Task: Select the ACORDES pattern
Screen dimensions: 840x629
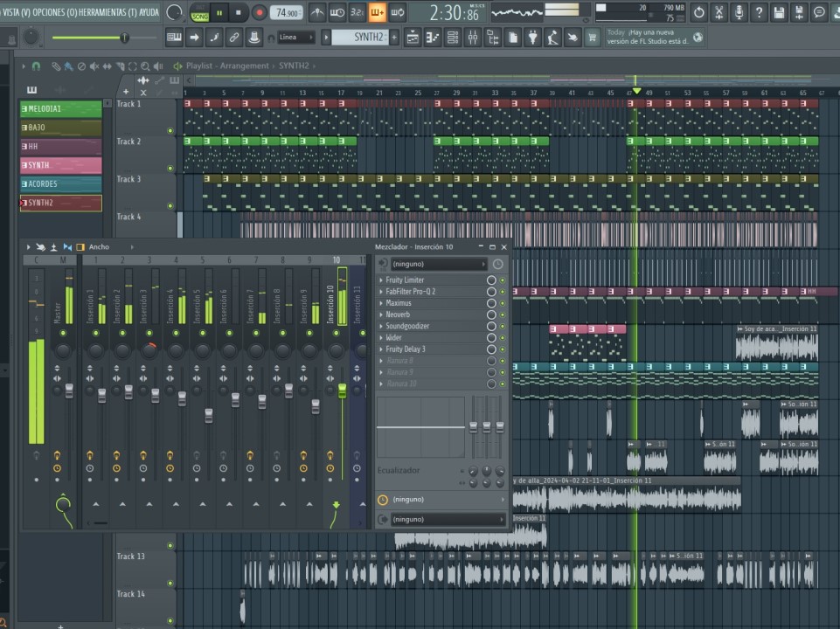Action: (x=60, y=183)
